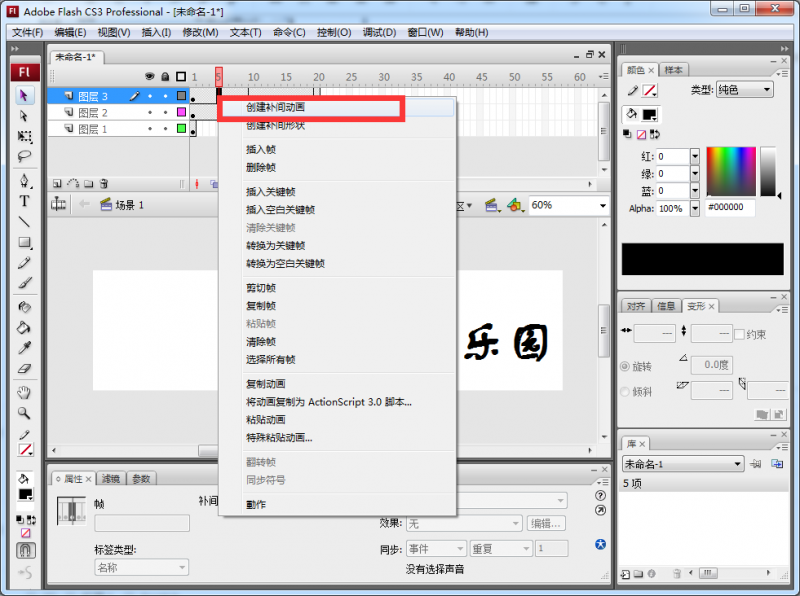The image size is (800, 596).
Task: Click the help question mark button
Action: 601,495
